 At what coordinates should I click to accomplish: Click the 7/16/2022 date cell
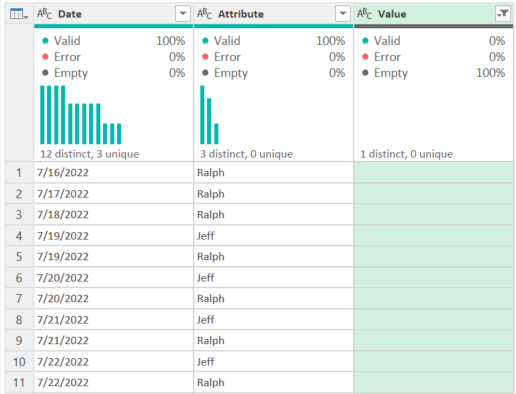[x=114, y=173]
